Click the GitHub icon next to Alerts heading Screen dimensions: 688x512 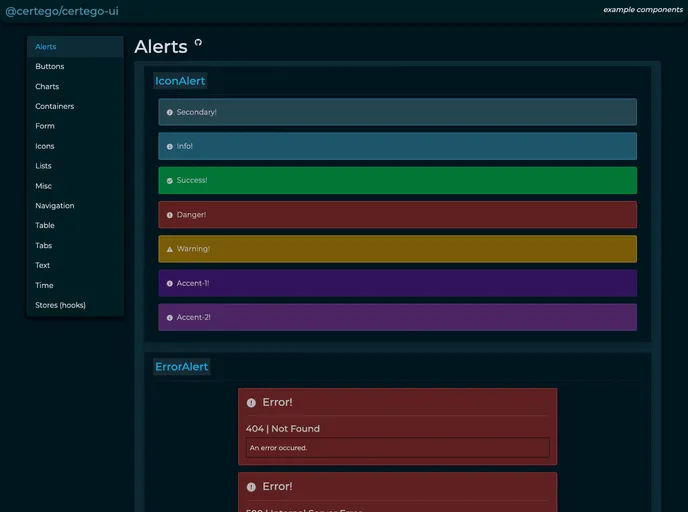198,43
